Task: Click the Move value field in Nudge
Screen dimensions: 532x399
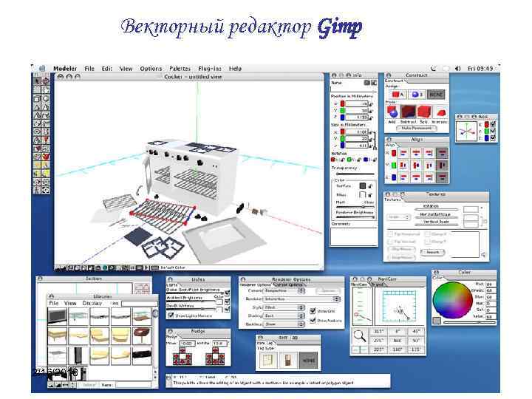Action: click(x=187, y=344)
